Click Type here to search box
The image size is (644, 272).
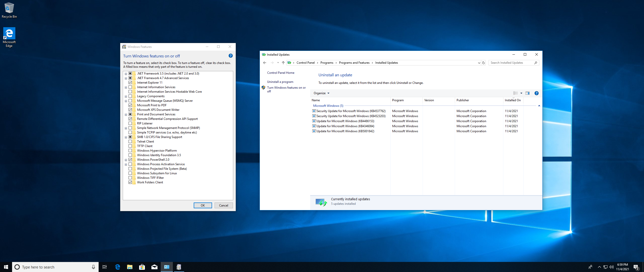click(x=55, y=267)
